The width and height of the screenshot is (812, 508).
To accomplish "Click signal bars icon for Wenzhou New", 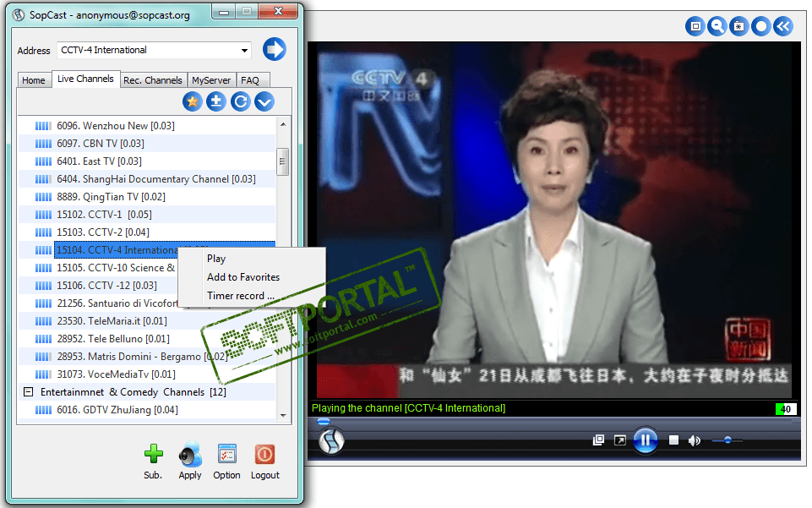I will [43, 126].
